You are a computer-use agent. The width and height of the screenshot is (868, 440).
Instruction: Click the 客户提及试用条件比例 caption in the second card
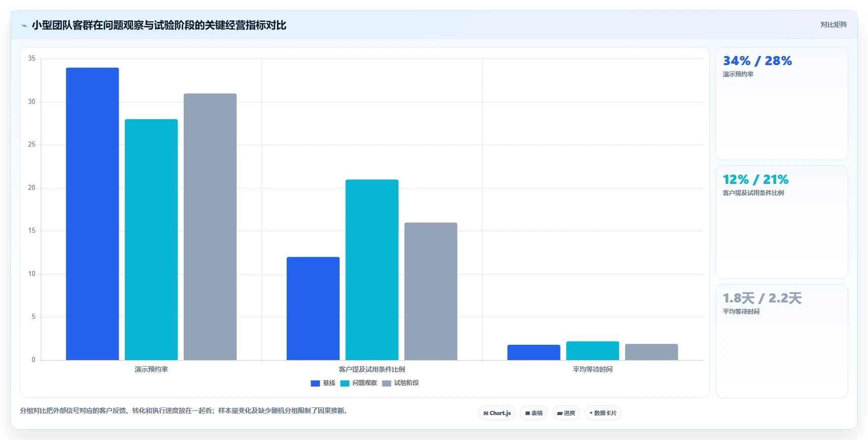point(753,193)
